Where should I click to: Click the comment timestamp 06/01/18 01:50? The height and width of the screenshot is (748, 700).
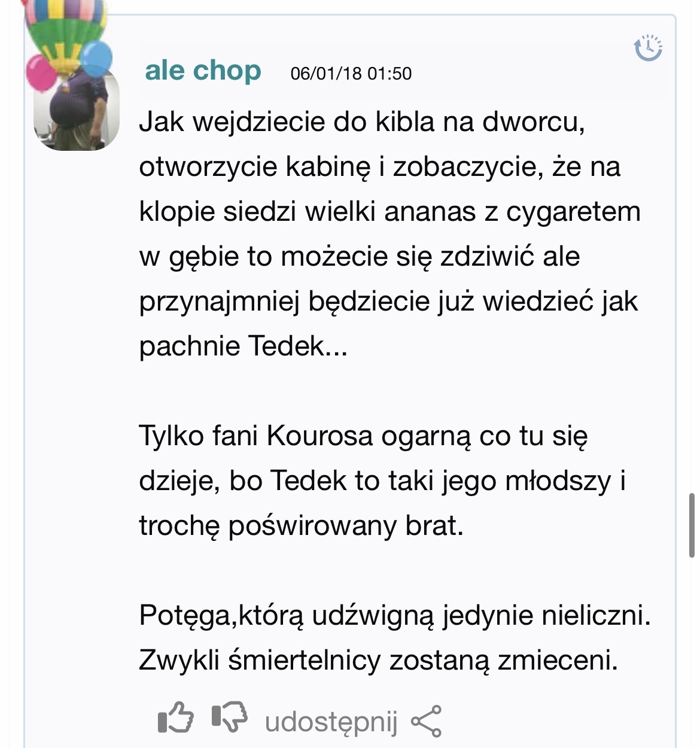[x=351, y=74]
